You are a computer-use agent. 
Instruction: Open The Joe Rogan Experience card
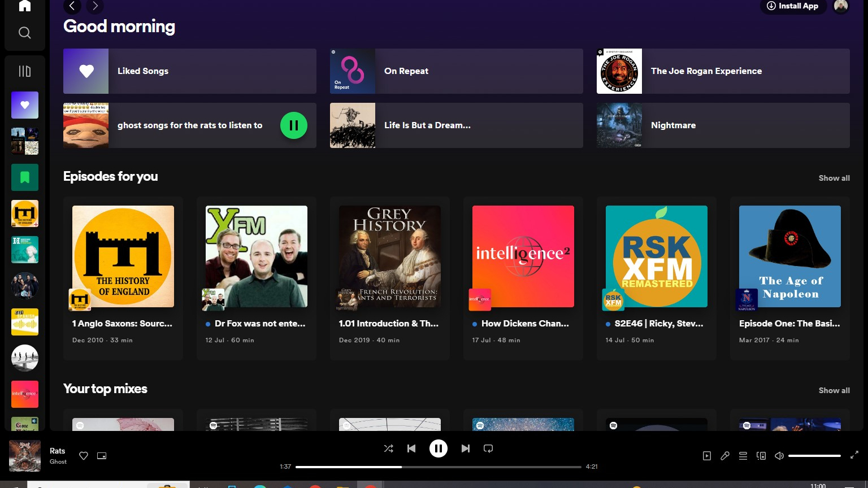point(723,71)
